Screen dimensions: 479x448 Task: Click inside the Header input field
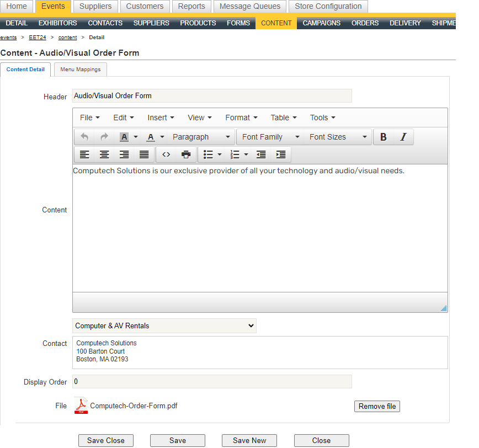pos(212,95)
